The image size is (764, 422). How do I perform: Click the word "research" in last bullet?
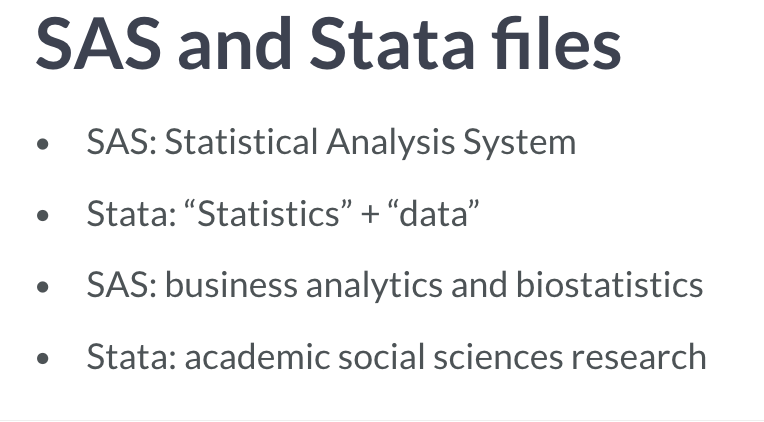click(x=639, y=357)
